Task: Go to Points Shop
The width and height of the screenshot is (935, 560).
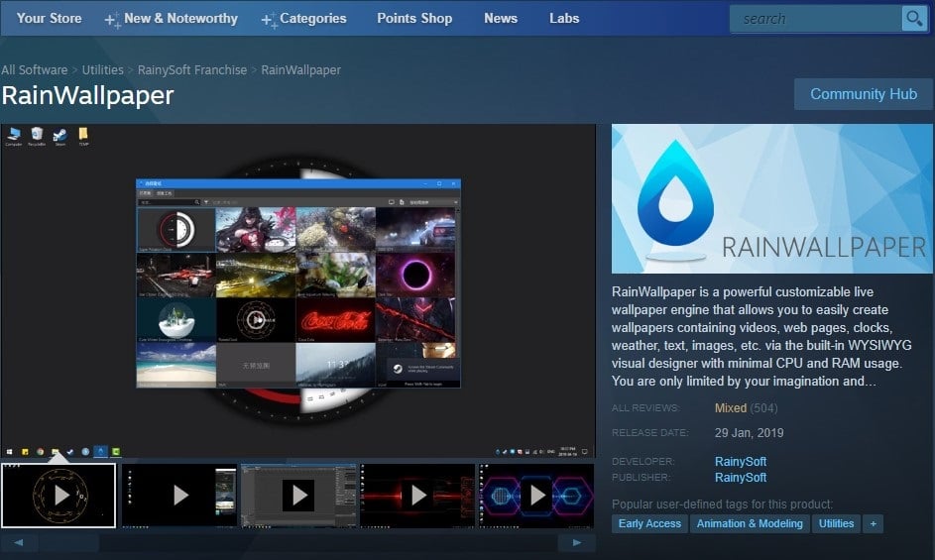Action: tap(414, 19)
